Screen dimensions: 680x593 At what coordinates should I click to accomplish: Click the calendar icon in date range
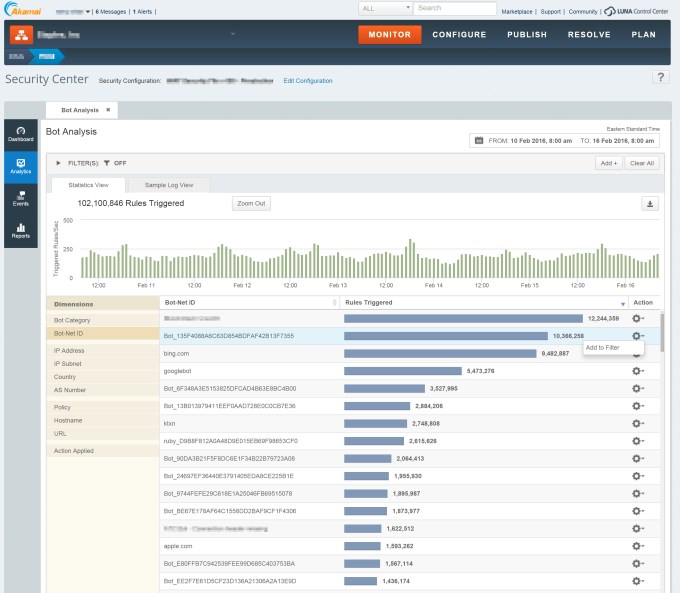(479, 141)
